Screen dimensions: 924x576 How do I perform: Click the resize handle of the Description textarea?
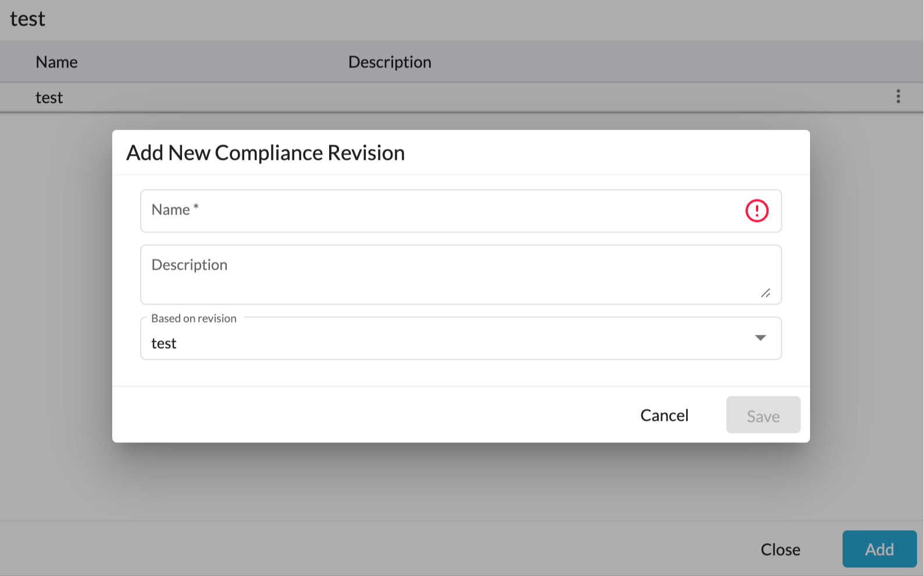click(x=765, y=294)
